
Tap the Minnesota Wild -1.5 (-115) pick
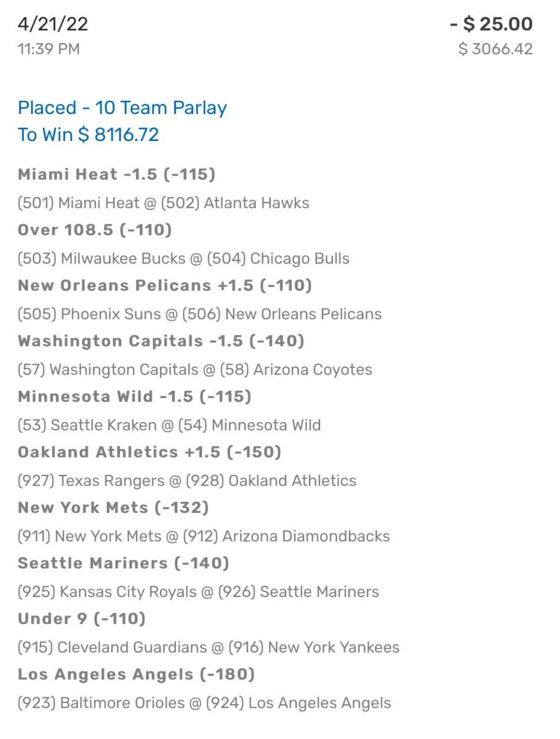coord(134,396)
